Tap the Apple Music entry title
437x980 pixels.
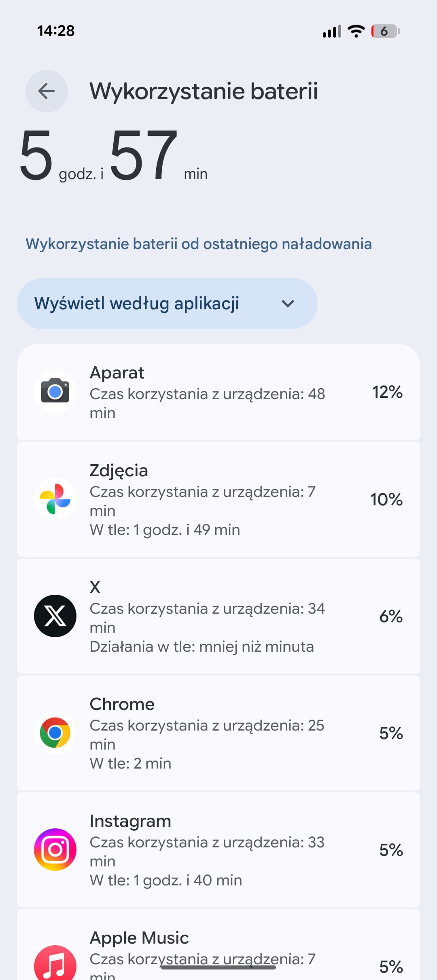coord(139,938)
